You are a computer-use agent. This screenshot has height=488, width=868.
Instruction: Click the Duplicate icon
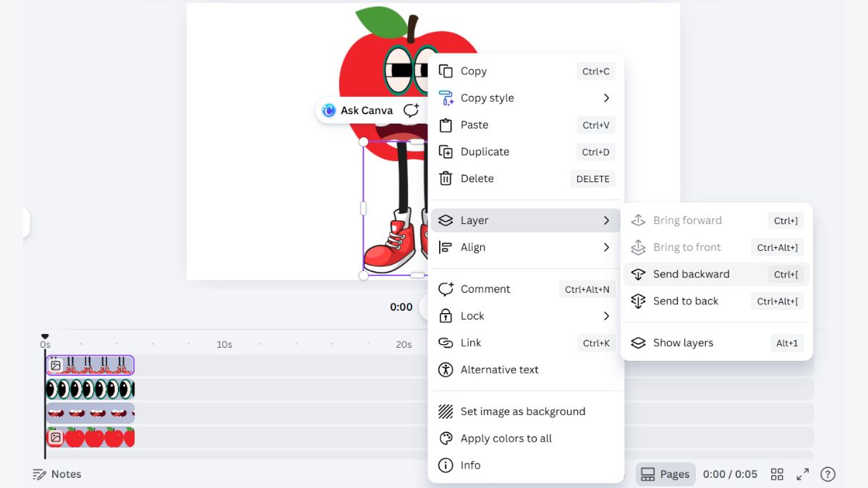(x=446, y=152)
